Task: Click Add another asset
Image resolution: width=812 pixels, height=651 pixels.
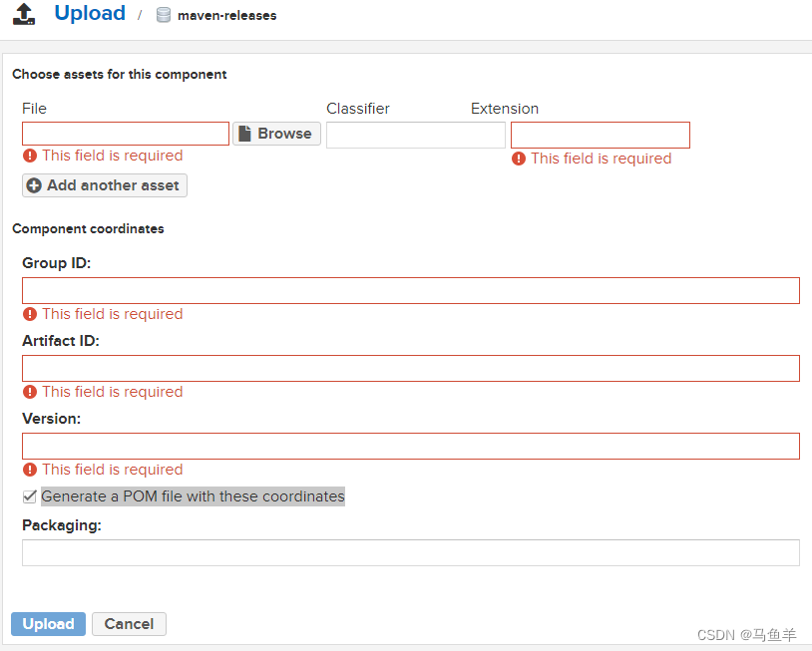Action: coord(104,184)
